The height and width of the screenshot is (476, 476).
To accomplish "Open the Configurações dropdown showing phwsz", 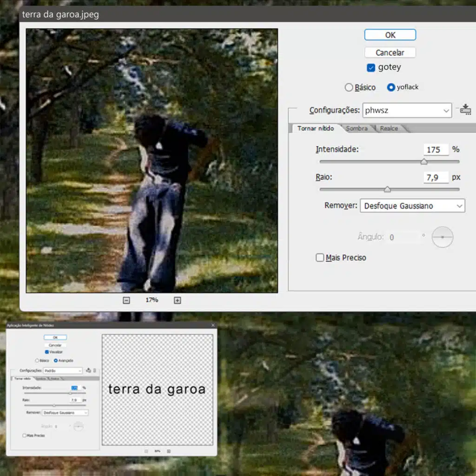I will point(407,111).
